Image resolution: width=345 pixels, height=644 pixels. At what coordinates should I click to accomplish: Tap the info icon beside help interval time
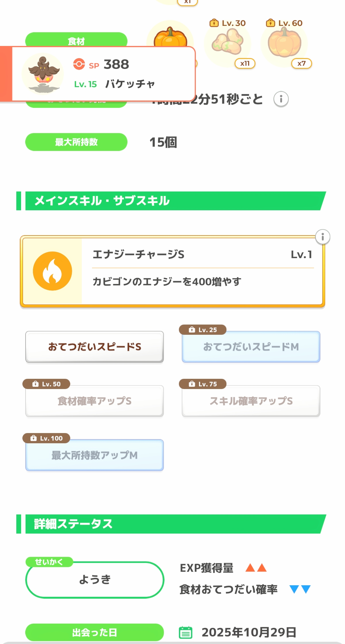[x=281, y=99]
